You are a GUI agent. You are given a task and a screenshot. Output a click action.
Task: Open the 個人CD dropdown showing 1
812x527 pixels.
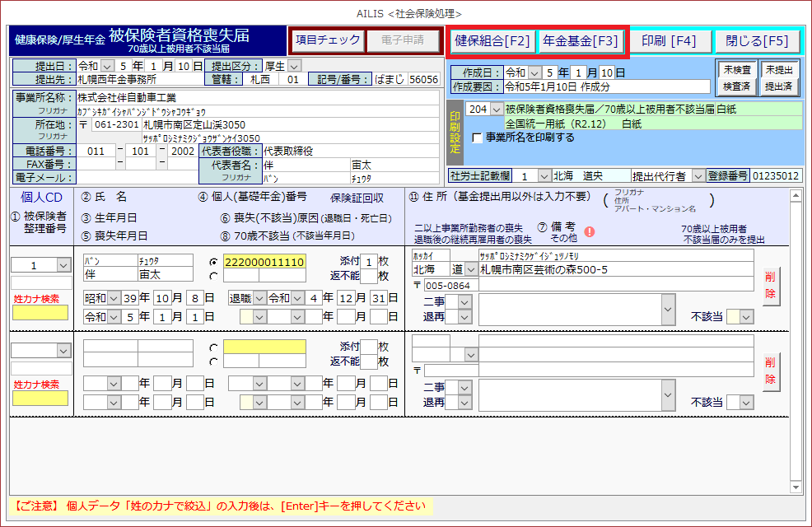point(63,265)
